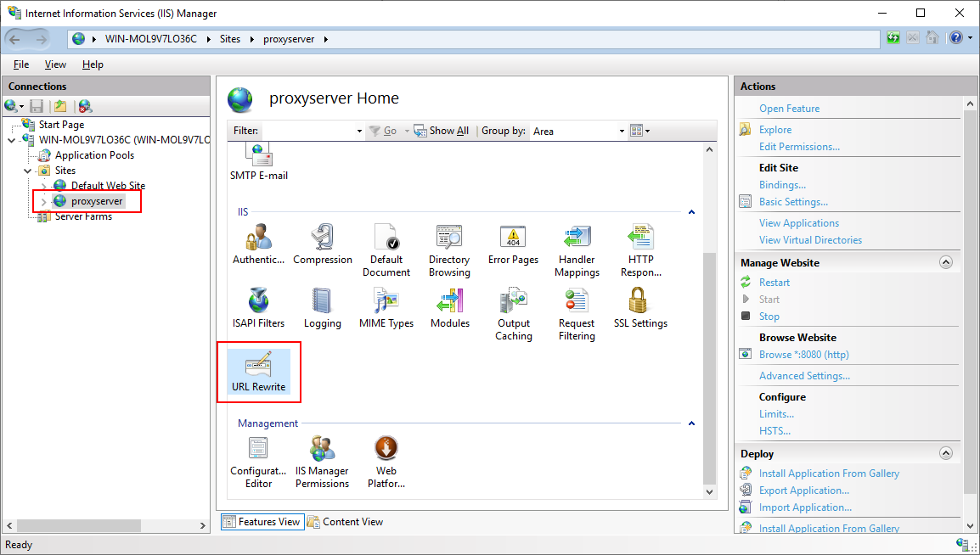
Task: Click the Browse *:8080 (http) link
Action: click(x=803, y=355)
